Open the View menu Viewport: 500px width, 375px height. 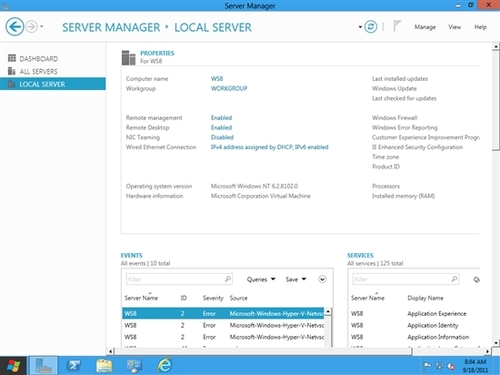[454, 27]
